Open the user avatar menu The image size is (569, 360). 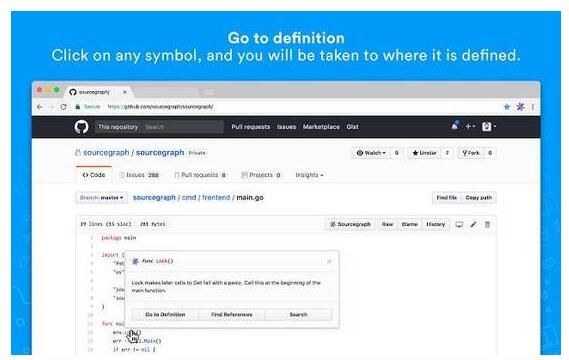pyautogui.click(x=488, y=126)
